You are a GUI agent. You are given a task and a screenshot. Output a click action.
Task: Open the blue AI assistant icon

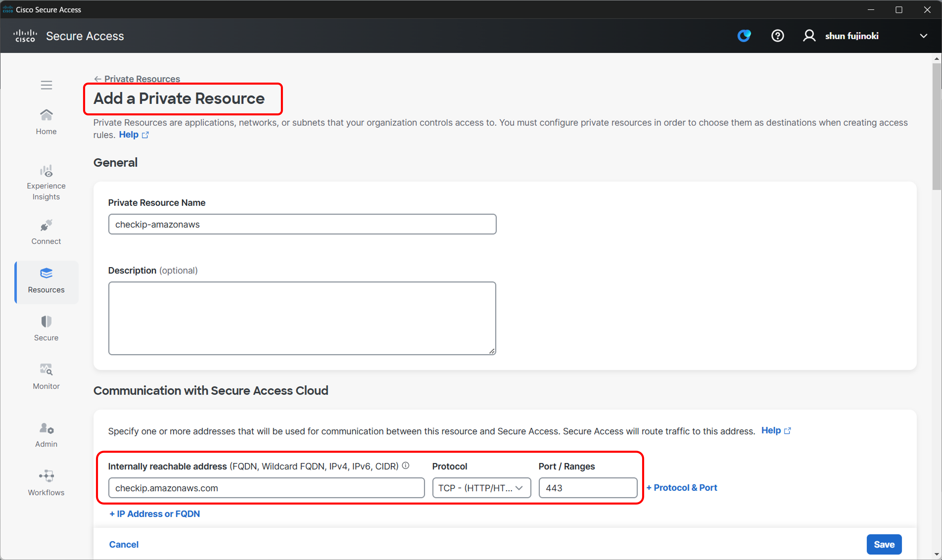pyautogui.click(x=744, y=36)
